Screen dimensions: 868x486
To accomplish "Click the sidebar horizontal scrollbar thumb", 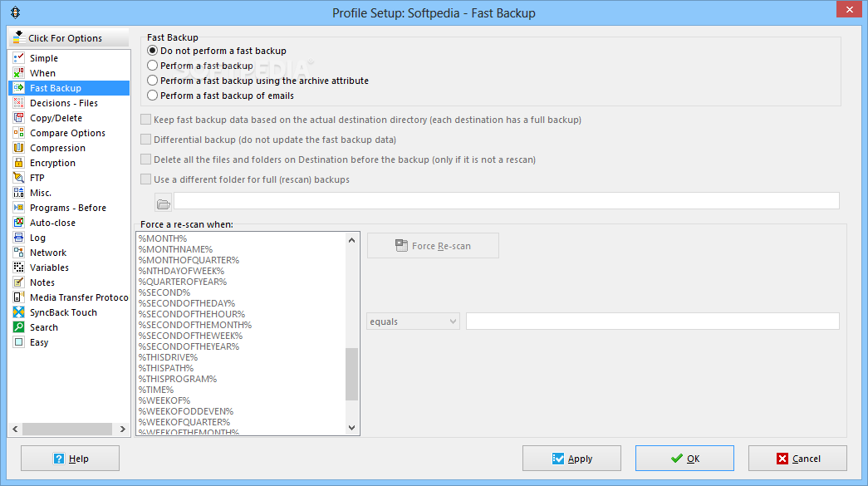I will coord(67,429).
